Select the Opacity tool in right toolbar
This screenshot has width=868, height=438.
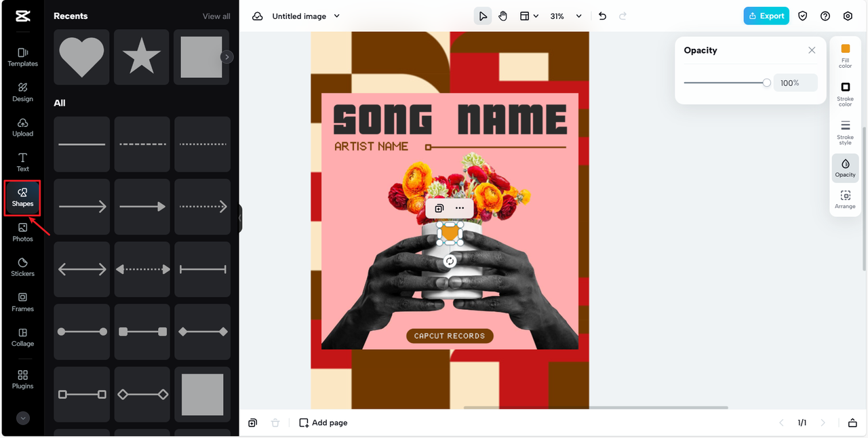[846, 168]
